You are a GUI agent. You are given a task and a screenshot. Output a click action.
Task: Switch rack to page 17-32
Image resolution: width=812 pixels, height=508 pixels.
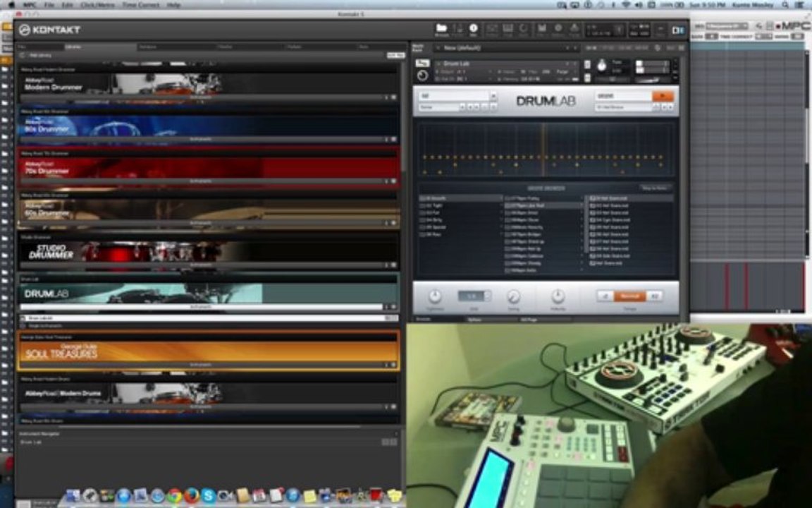(x=608, y=48)
